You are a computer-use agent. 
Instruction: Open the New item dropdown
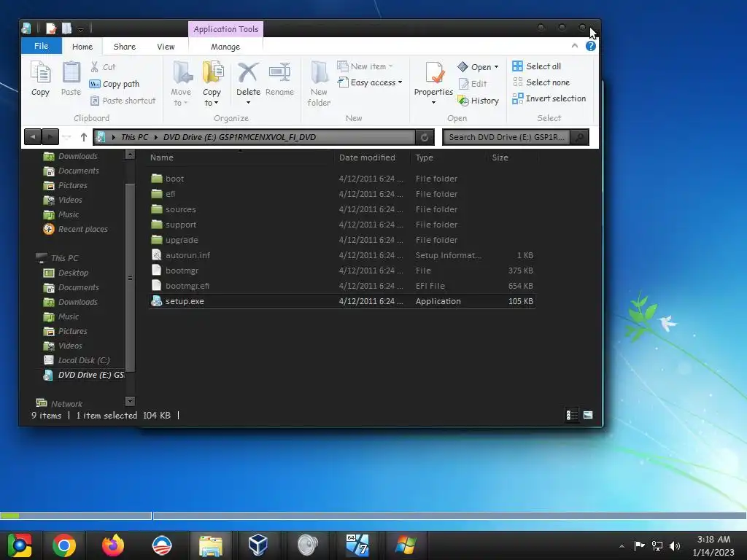click(x=365, y=66)
